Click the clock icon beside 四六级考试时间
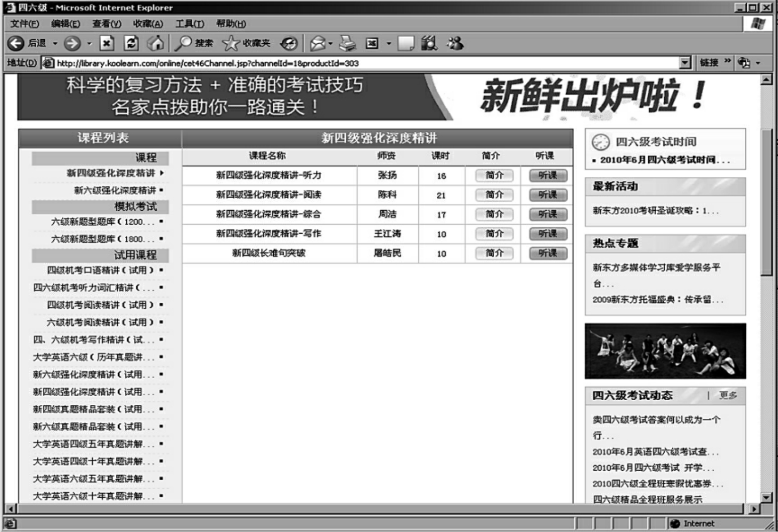 600,142
